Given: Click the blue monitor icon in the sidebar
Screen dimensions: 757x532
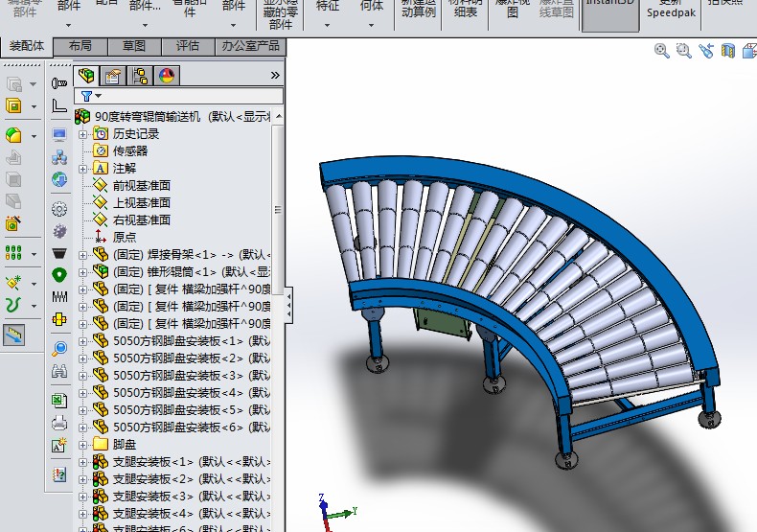Looking at the screenshot, I should (x=59, y=135).
